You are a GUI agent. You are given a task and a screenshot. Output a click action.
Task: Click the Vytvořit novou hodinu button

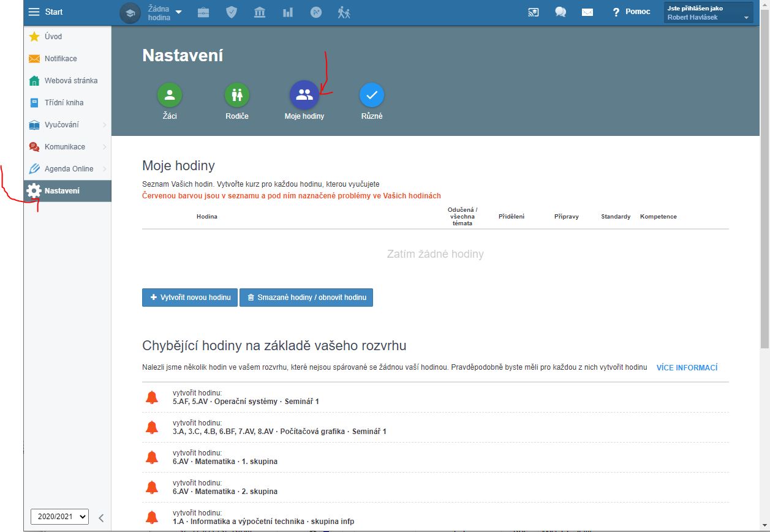pyautogui.click(x=189, y=298)
